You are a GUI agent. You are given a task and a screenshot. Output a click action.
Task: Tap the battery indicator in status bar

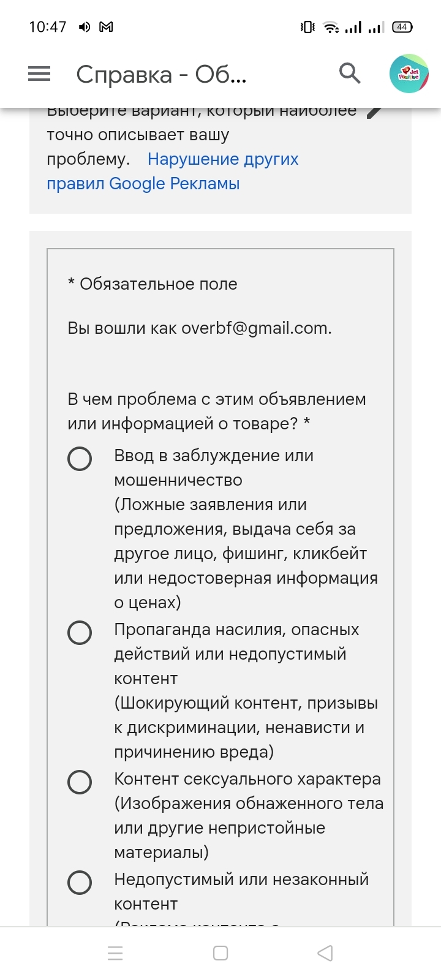click(402, 27)
